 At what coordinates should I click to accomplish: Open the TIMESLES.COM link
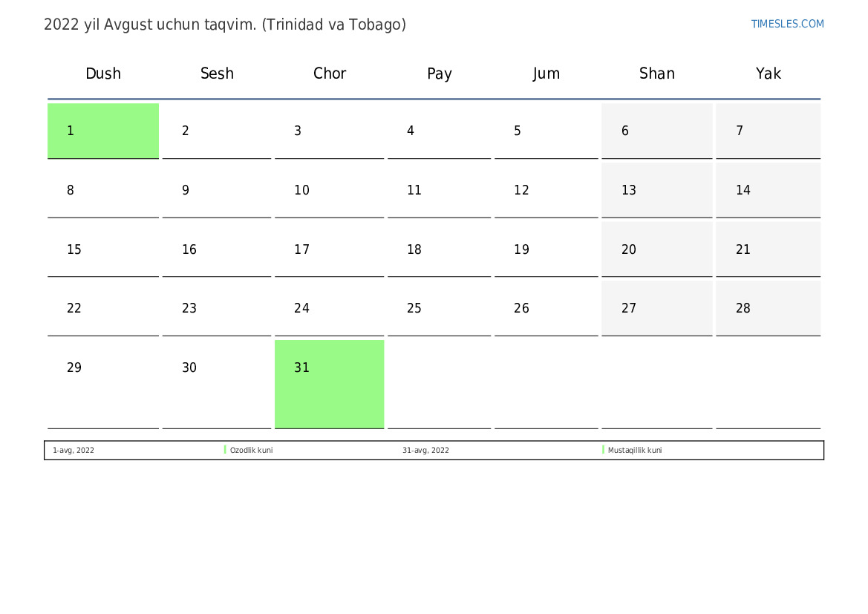click(787, 24)
